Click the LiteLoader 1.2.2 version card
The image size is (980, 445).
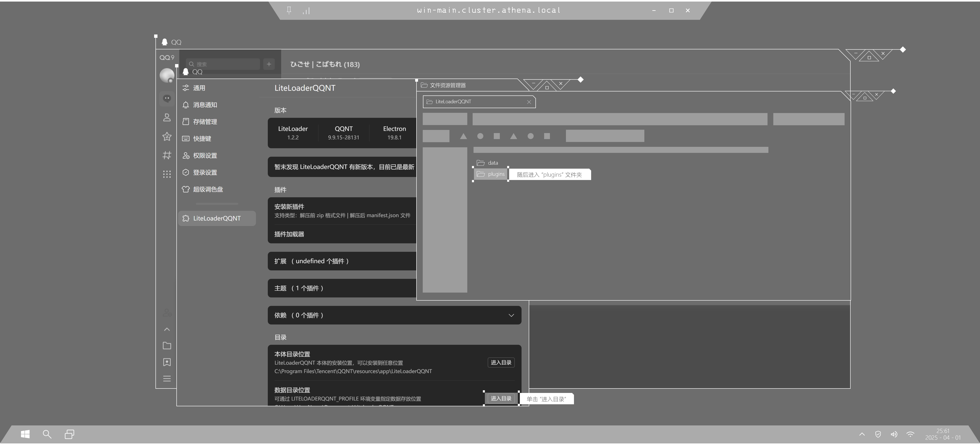click(293, 133)
